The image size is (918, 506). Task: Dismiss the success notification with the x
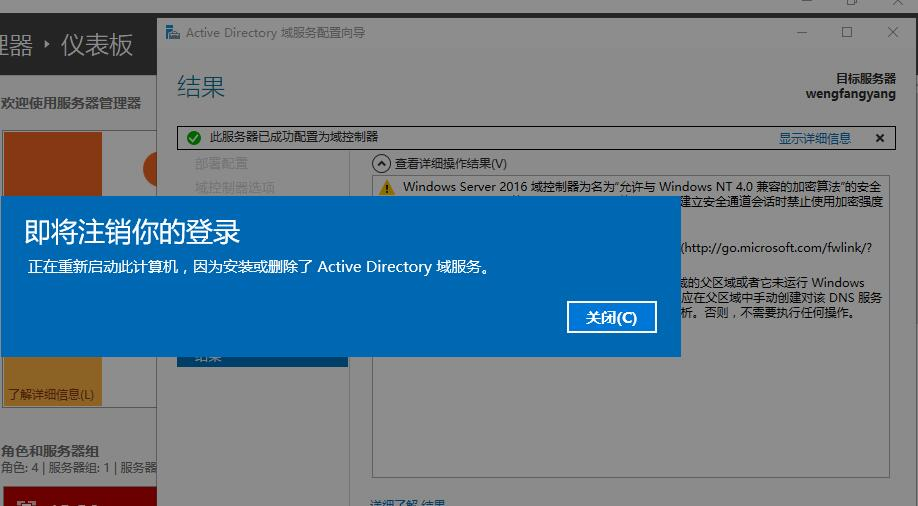click(x=879, y=138)
